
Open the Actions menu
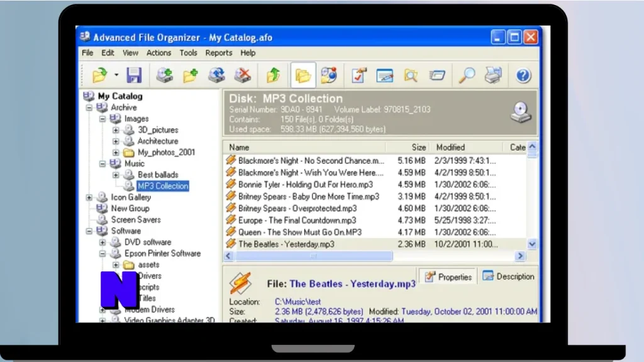pos(158,53)
